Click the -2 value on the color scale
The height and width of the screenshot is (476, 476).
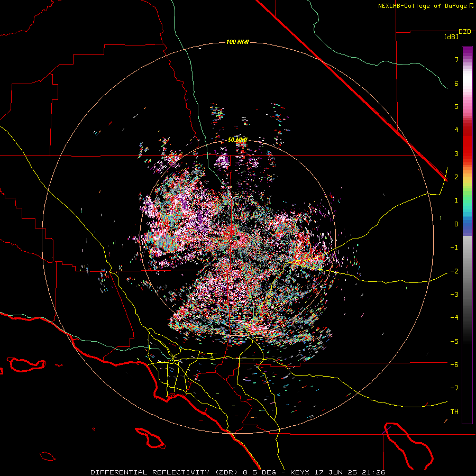click(454, 271)
